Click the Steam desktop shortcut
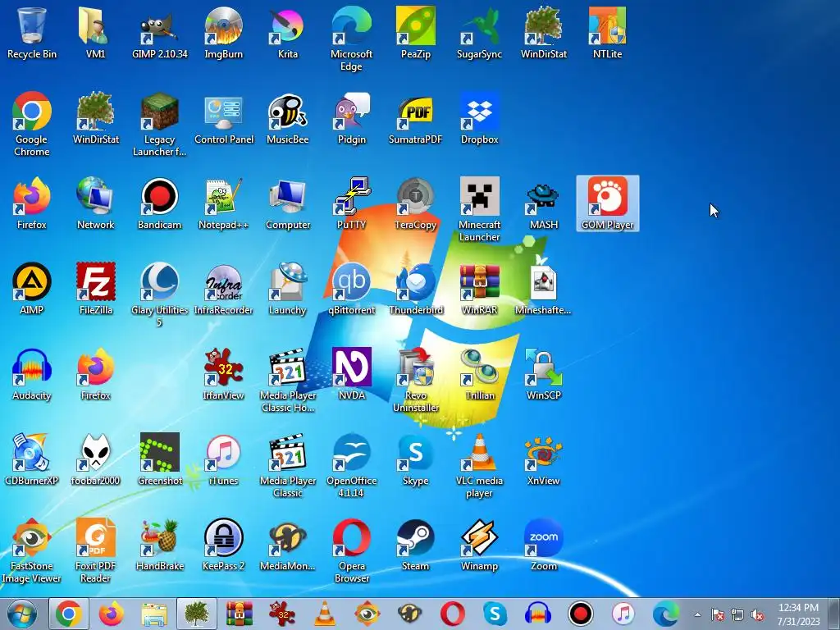This screenshot has height=630, width=840. [x=416, y=546]
